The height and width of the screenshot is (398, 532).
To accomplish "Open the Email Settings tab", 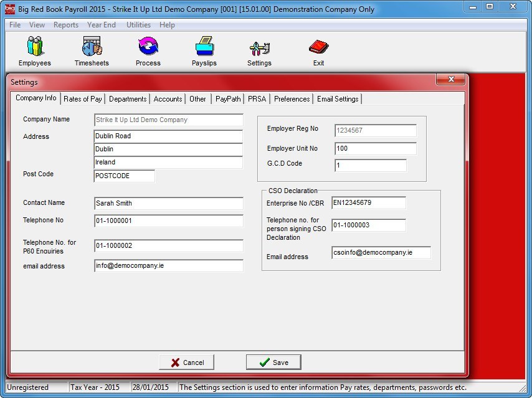I will point(338,98).
